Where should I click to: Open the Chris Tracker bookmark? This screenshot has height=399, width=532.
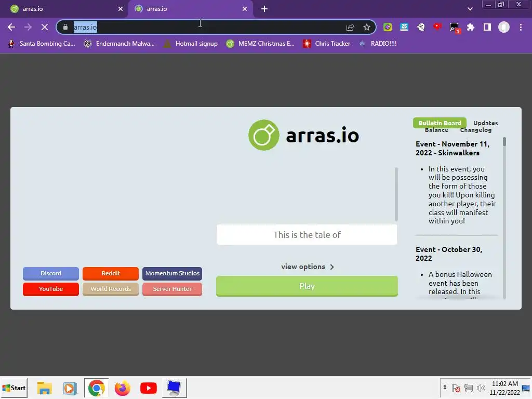tap(326, 44)
